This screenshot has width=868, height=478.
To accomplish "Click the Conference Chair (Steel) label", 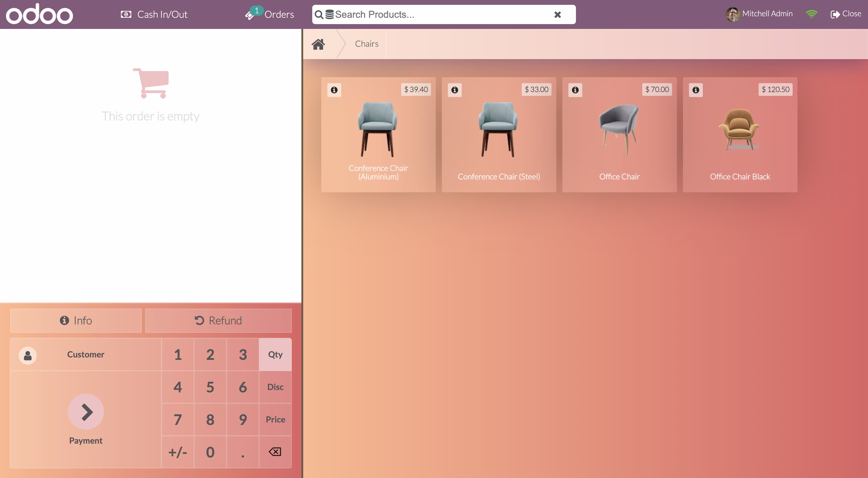I will tap(499, 177).
